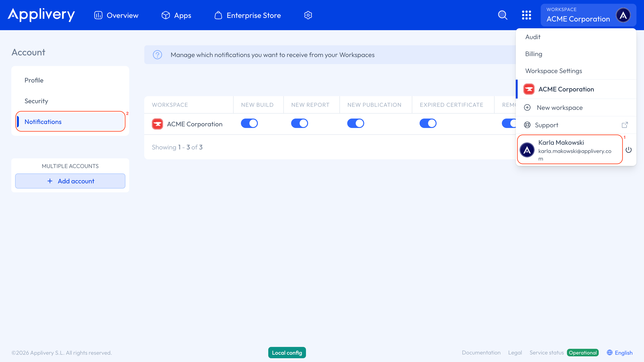The image size is (644, 362).
Task: Click the Add account button
Action: point(70,181)
